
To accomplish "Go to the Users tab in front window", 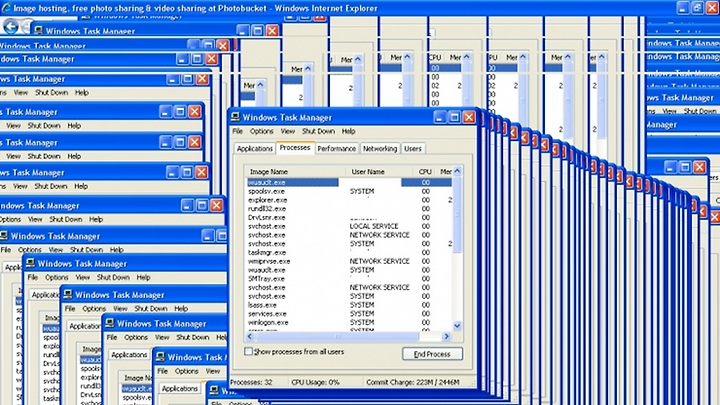I will click(413, 149).
